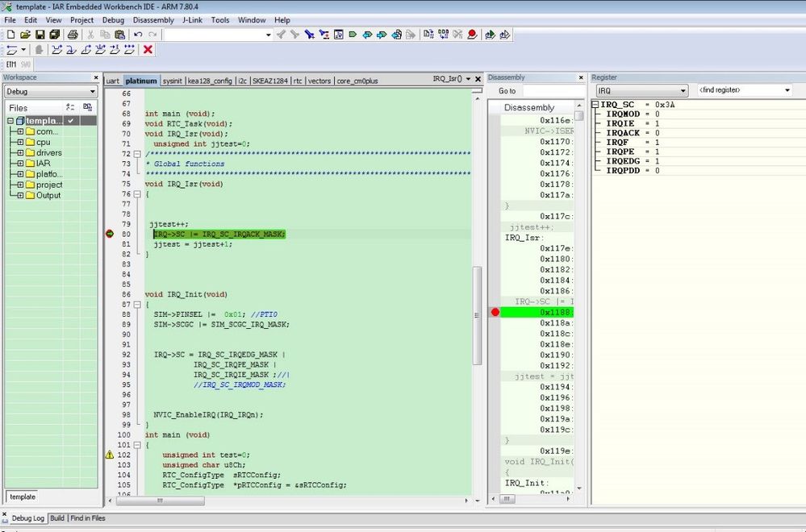The image size is (806, 532).
Task: Click the Disassembly vertical scrollbar thumb
Action: pos(579,115)
